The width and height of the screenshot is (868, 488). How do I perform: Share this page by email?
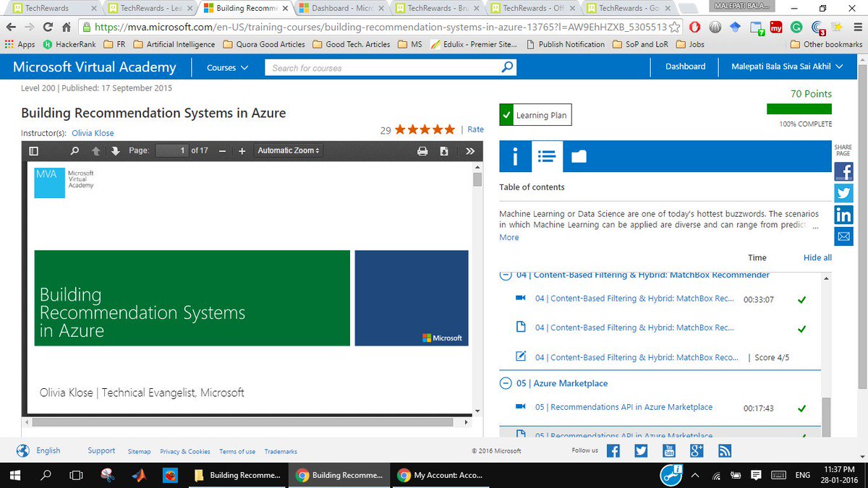[843, 236]
